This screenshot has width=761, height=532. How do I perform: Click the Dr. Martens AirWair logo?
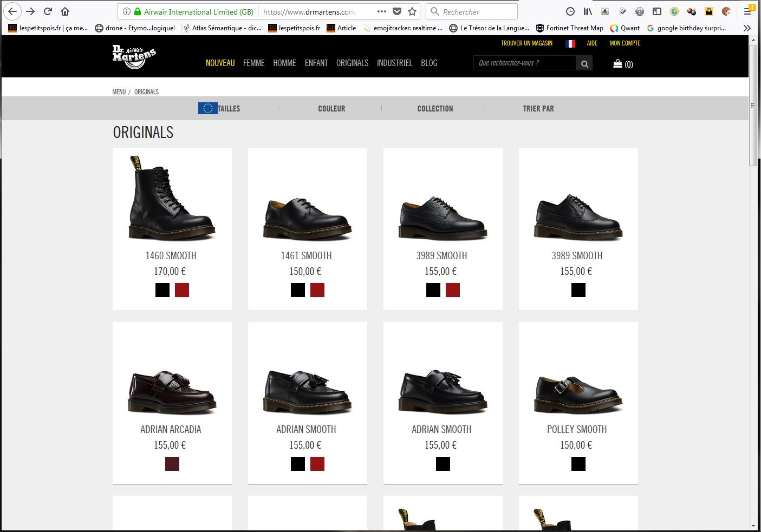134,57
